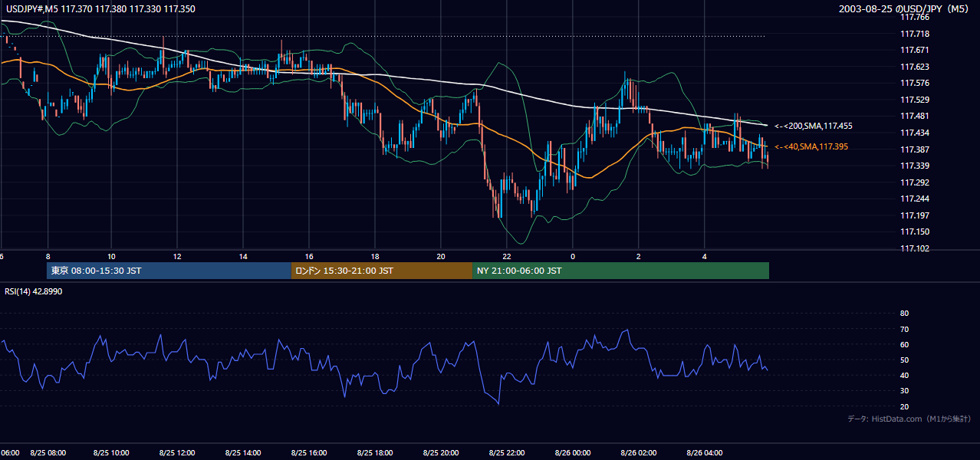980x460 pixels.
Task: Click price level 117.387 on the axis
Action: 914,149
